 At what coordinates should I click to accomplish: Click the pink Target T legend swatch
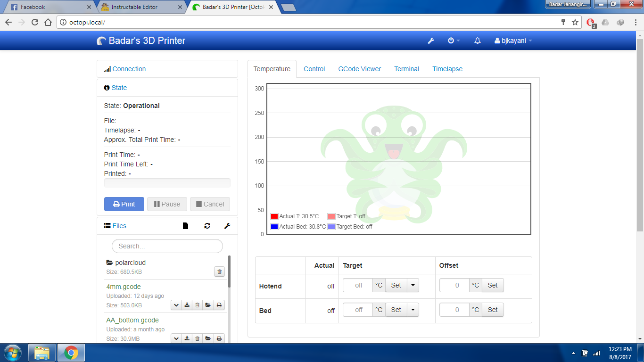pyautogui.click(x=331, y=216)
